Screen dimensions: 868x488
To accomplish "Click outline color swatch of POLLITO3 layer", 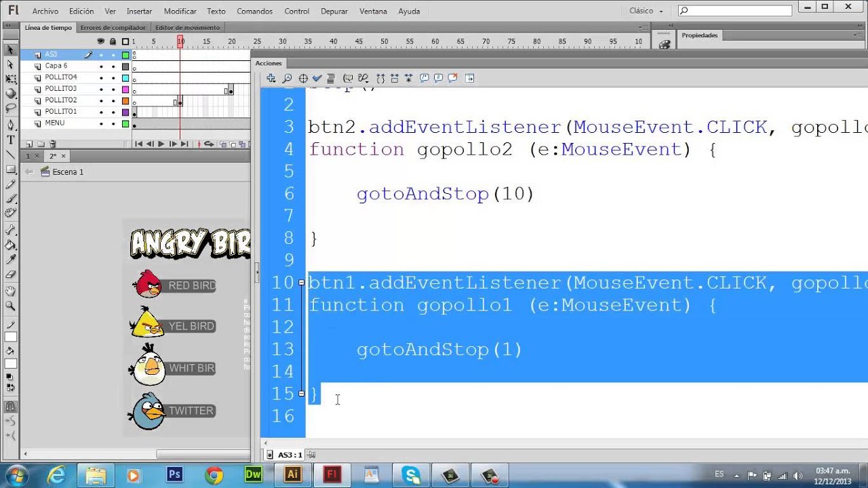I will tap(125, 89).
